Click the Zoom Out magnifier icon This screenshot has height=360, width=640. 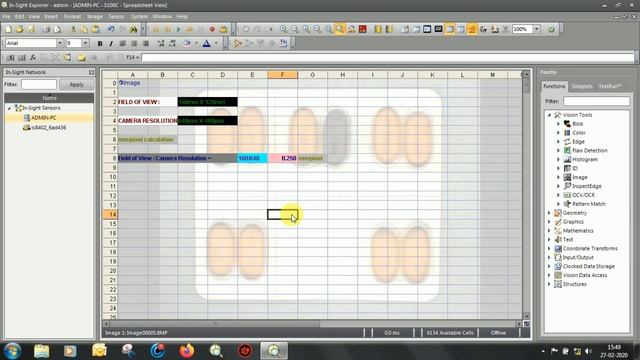click(x=294, y=29)
